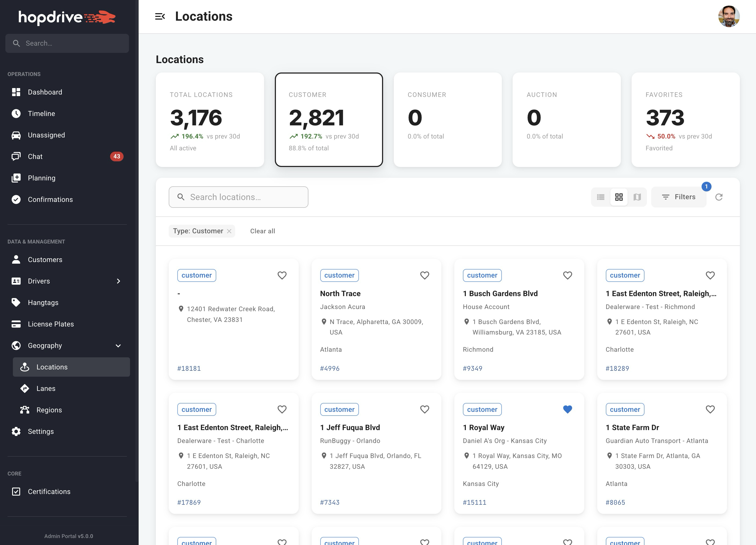Screen dimensions: 756x545
Task: Unfavorite the 1 Royal Way location
Action: click(567, 409)
